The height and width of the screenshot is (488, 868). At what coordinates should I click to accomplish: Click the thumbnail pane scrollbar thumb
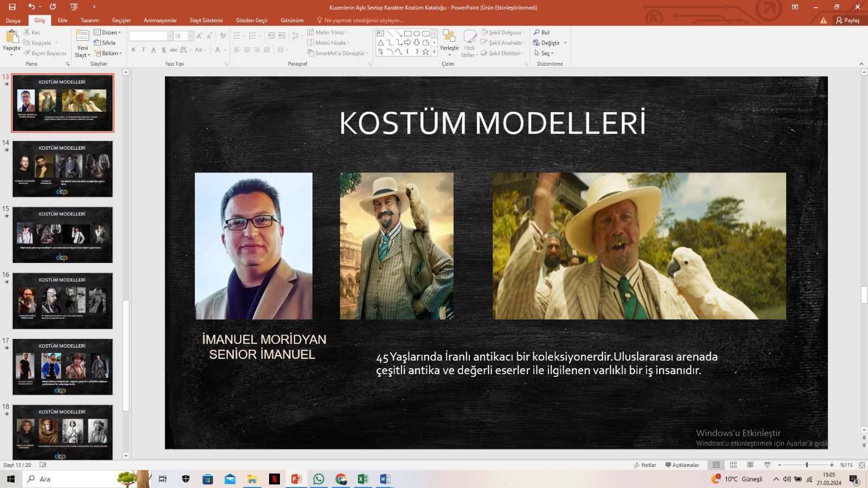[x=126, y=355]
